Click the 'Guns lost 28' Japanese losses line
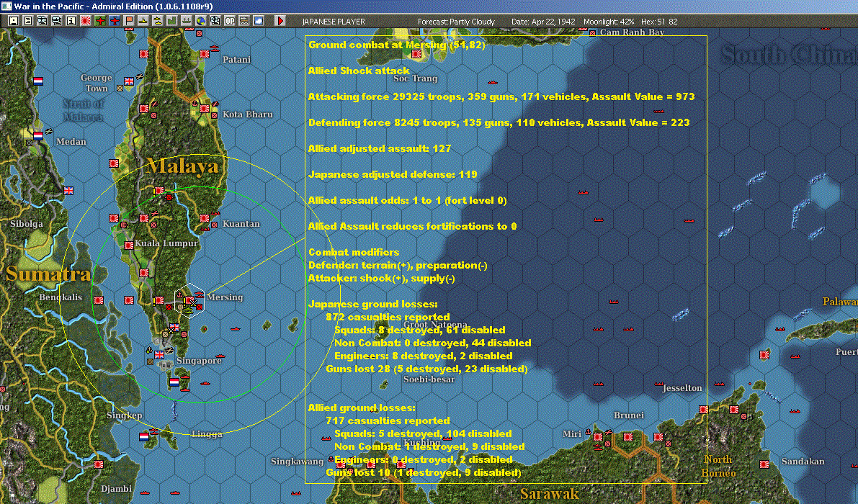 point(426,369)
